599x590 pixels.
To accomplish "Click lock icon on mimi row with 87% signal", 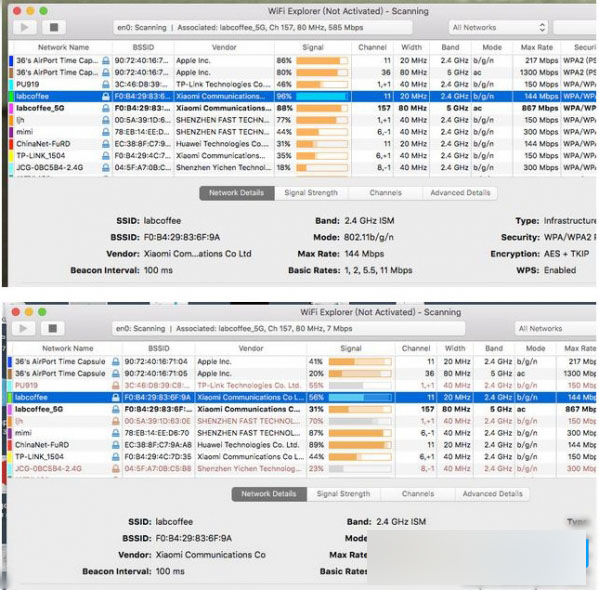I will 115,433.
